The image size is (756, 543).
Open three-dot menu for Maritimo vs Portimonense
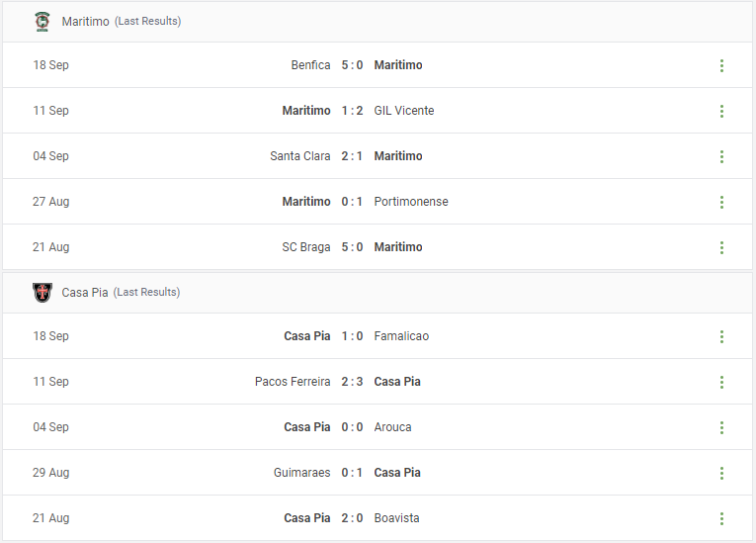pos(721,202)
